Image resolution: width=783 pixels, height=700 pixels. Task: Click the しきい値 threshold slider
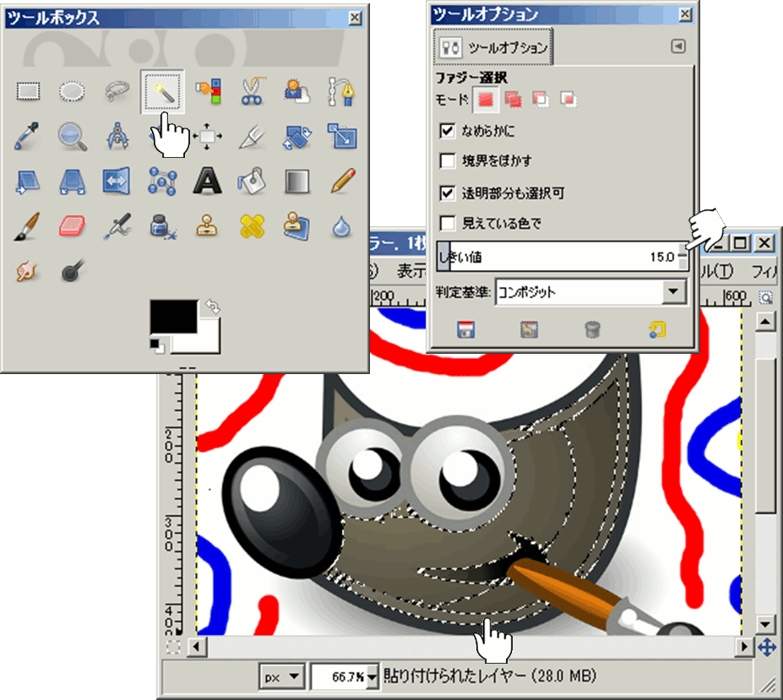click(557, 257)
